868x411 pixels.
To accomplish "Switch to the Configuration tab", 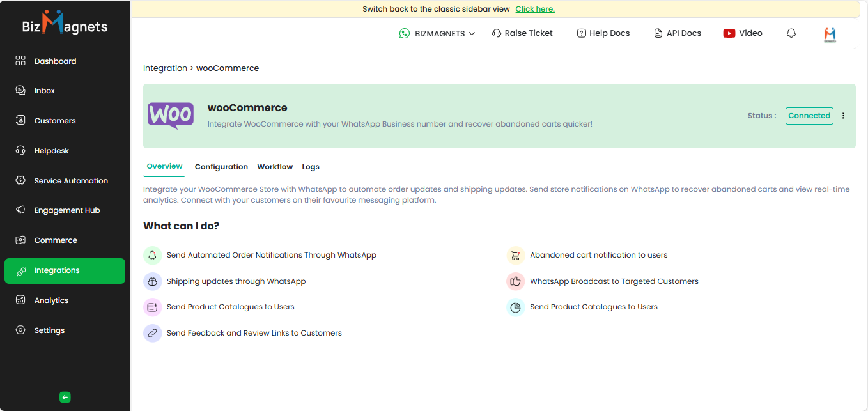I will pos(221,167).
